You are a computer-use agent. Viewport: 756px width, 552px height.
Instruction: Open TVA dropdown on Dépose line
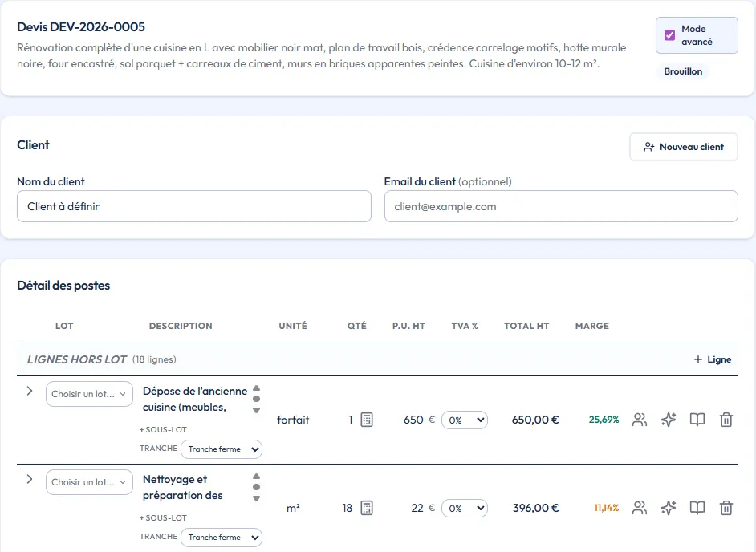tap(465, 420)
